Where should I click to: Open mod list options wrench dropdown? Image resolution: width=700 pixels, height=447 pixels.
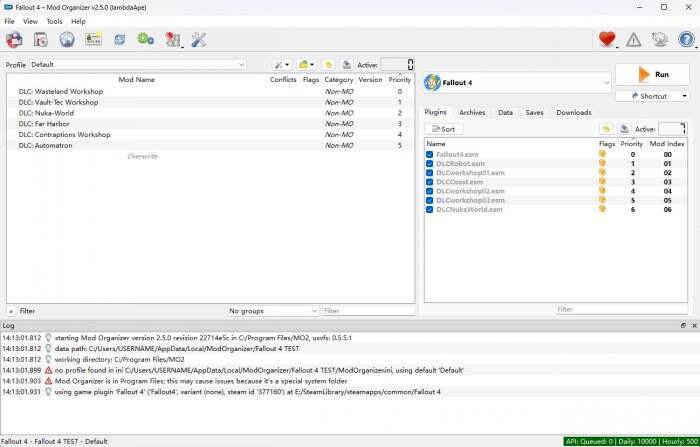[282, 65]
